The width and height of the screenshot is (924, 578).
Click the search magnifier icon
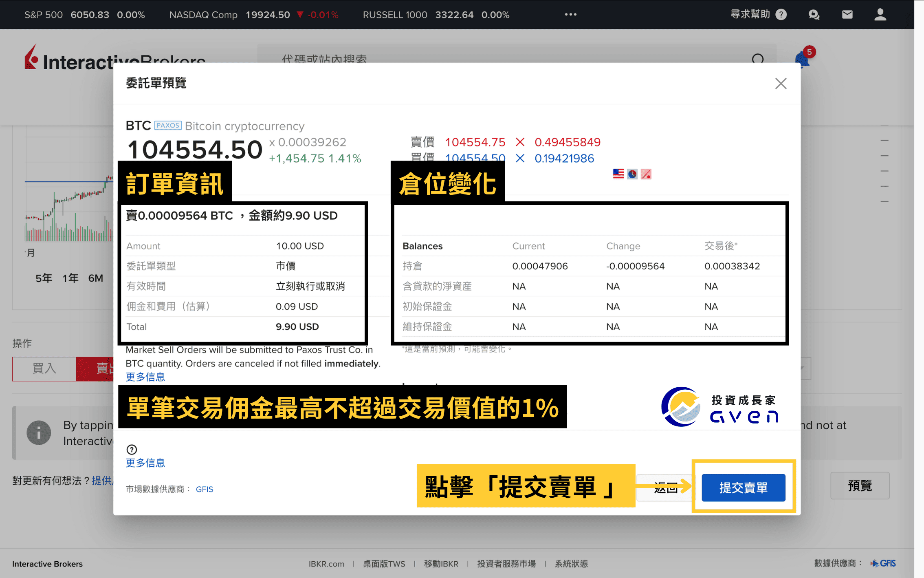758,60
